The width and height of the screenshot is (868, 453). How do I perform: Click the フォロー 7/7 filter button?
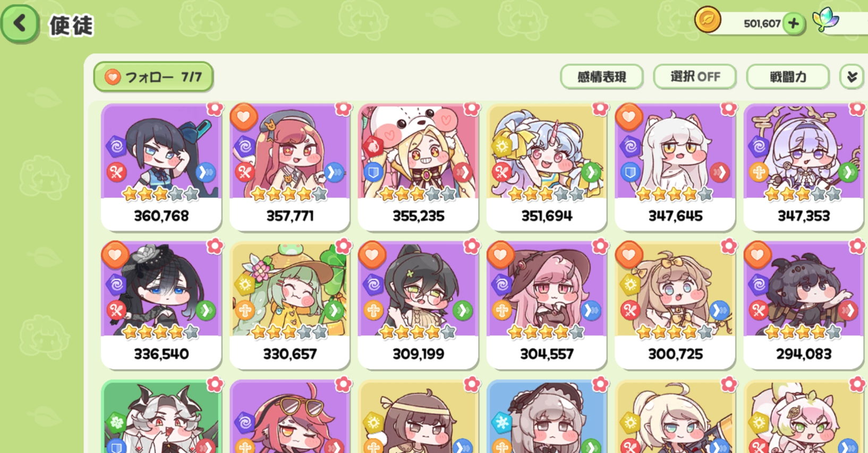coord(154,77)
